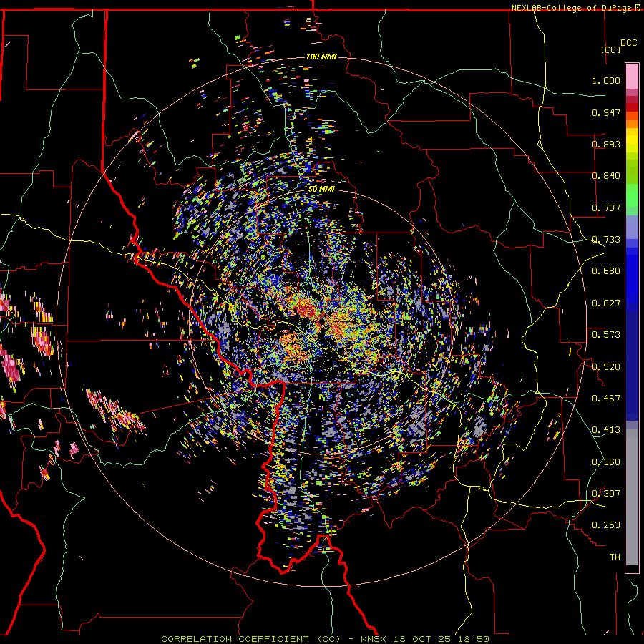Click the 100 NMI range ring label

pyautogui.click(x=321, y=57)
